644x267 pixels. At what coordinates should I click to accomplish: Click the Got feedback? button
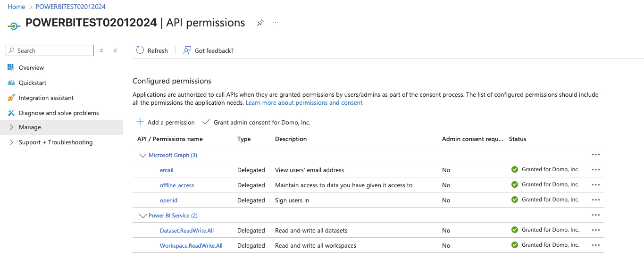coord(209,50)
